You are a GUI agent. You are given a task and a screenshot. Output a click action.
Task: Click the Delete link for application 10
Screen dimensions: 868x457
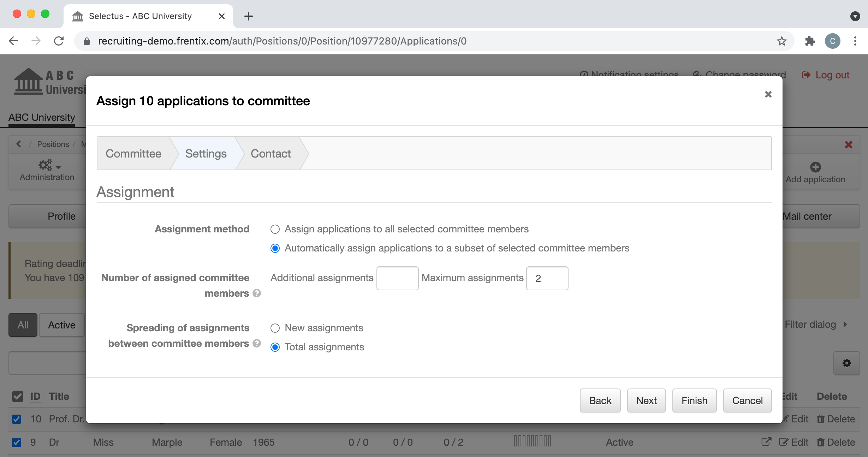coord(836,419)
